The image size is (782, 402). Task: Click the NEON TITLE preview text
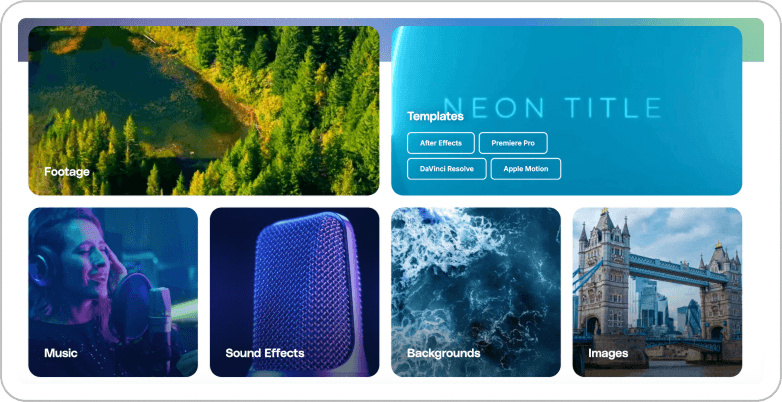click(x=552, y=108)
